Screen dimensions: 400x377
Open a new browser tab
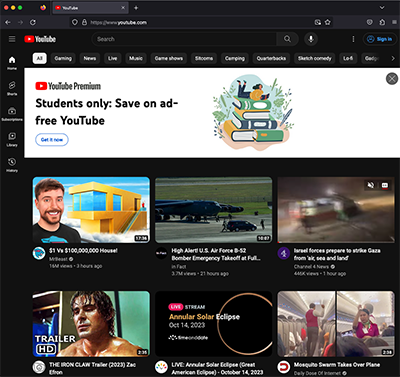click(x=136, y=8)
